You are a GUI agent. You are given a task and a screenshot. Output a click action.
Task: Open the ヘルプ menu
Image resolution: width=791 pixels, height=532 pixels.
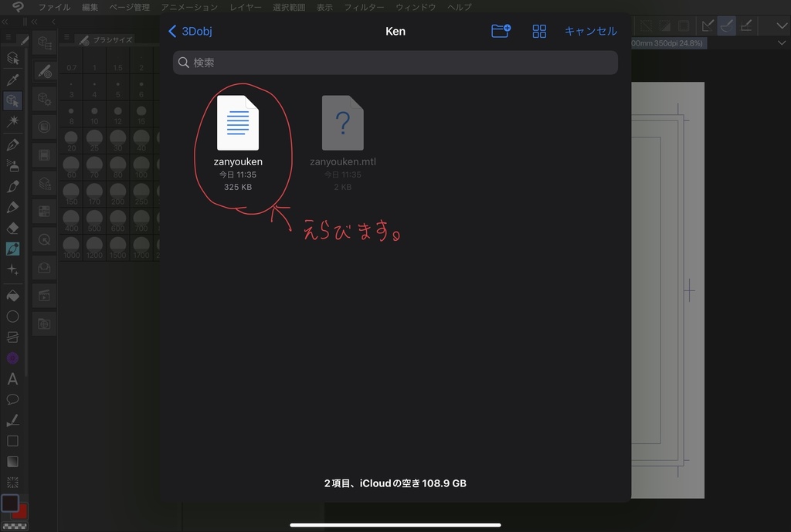460,7
